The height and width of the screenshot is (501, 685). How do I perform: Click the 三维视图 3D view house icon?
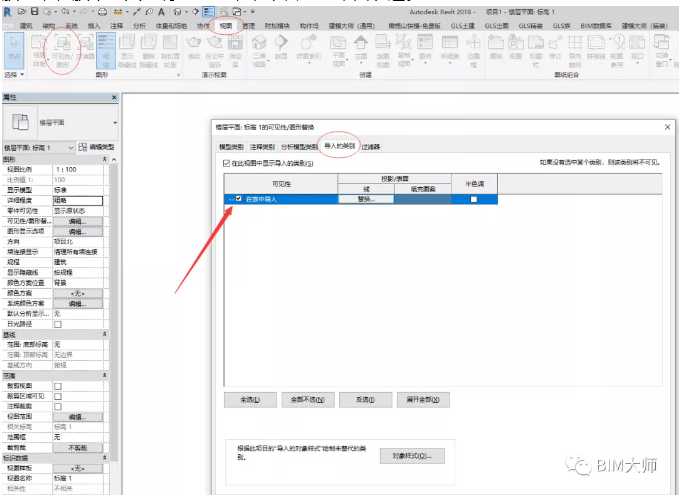click(259, 51)
